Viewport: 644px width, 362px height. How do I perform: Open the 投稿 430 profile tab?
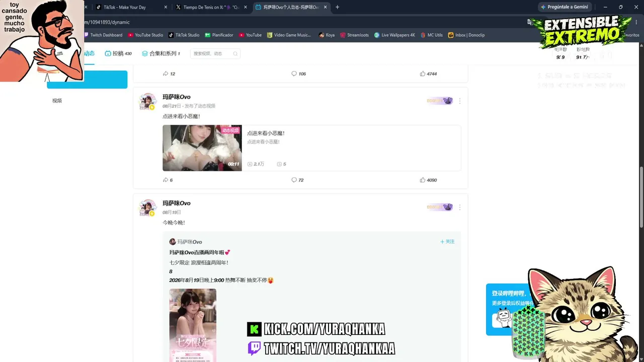(x=118, y=53)
